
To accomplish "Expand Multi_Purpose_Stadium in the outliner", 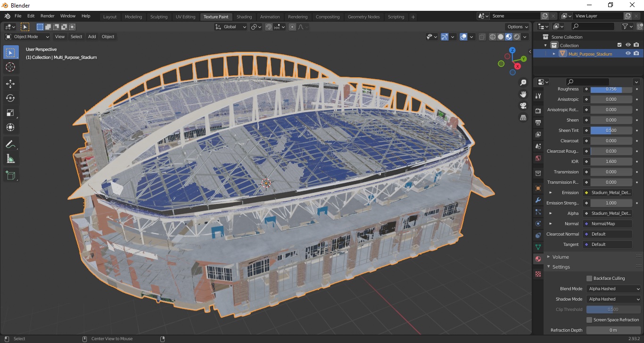I will pyautogui.click(x=554, y=54).
